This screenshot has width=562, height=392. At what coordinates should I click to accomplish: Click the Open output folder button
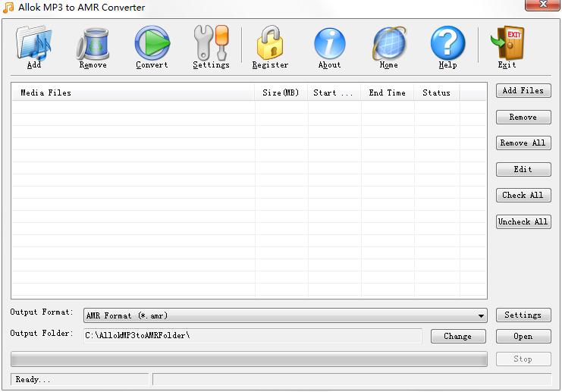523,337
